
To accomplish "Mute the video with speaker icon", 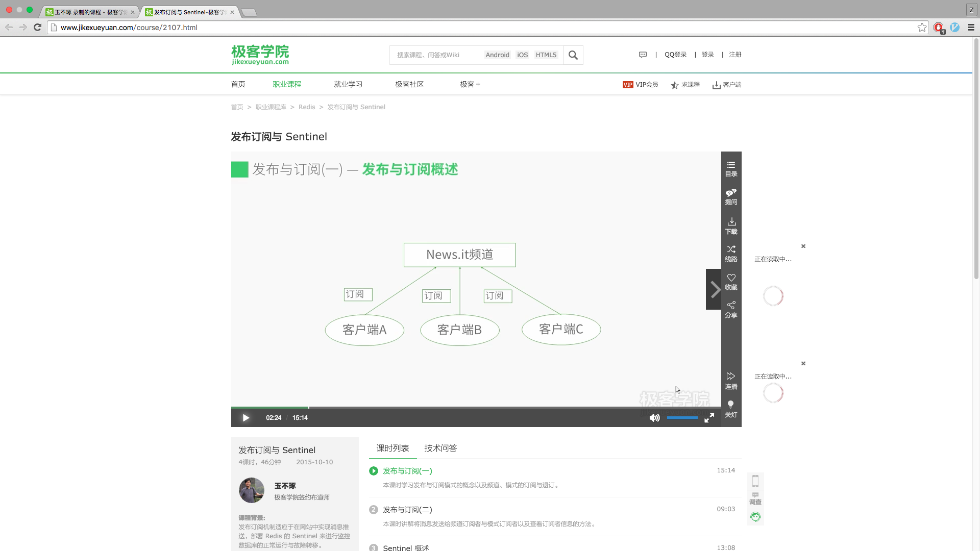I will pos(654,418).
